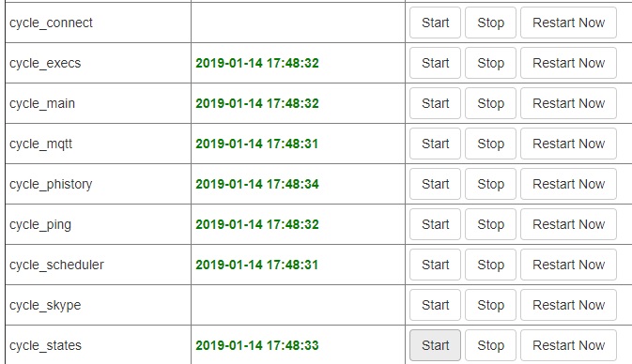
Task: Click Restart Now for cycle_connect
Action: (568, 23)
